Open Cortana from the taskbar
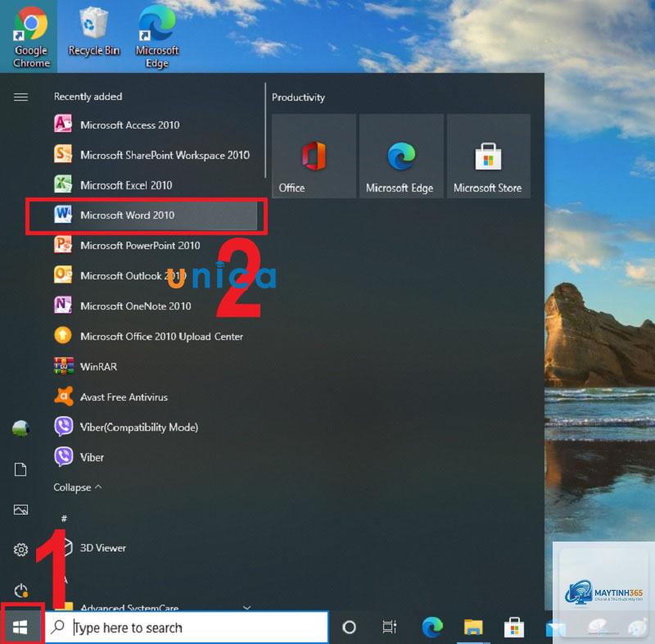The image size is (655, 644). 349,627
